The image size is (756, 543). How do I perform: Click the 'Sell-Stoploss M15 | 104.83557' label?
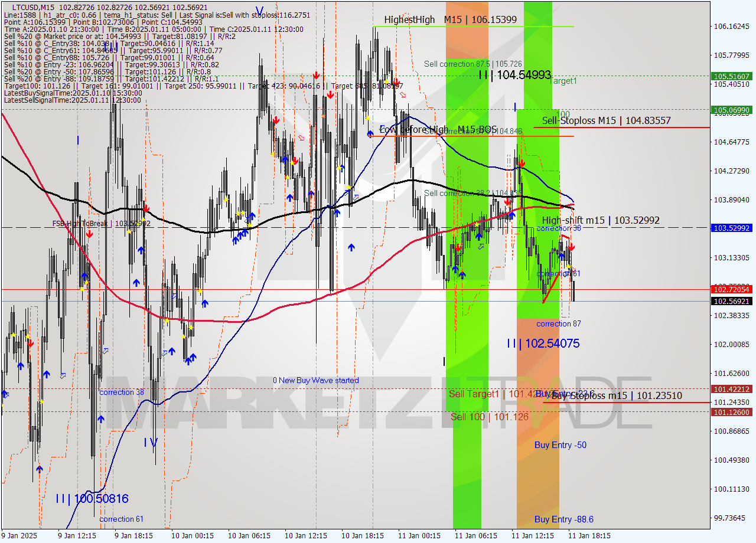(x=607, y=120)
